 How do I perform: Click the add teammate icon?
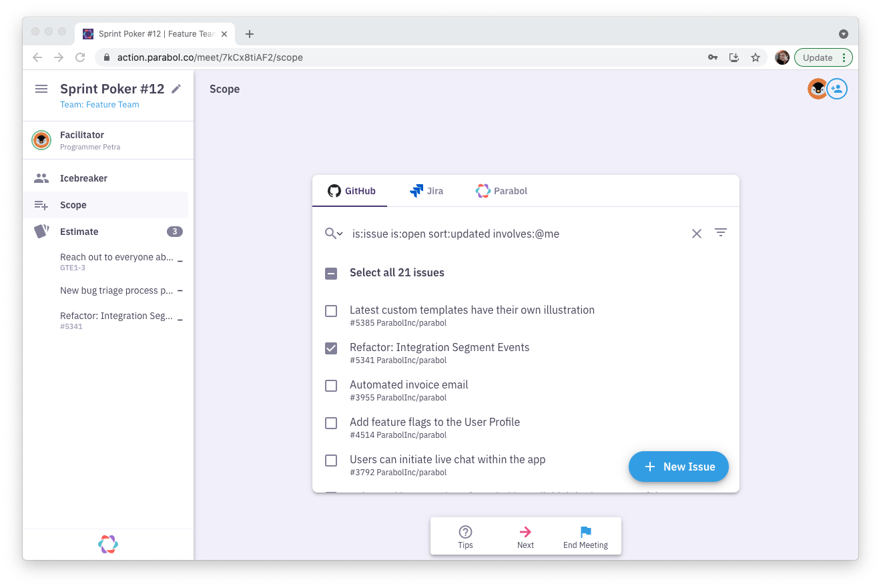pos(837,89)
